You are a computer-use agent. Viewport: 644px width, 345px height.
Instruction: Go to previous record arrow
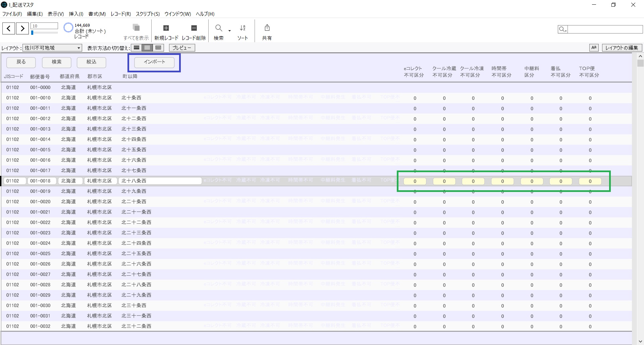pos(9,28)
